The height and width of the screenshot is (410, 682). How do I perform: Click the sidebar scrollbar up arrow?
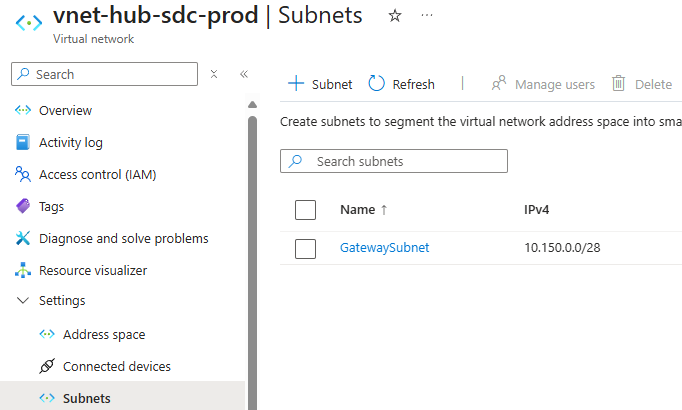252,104
